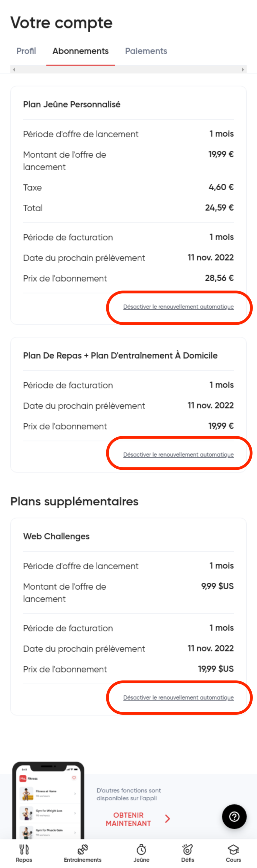The height and width of the screenshot is (868, 257).
Task: Click the Plan Jeûne Personnalisé heading
Action: [x=72, y=105]
